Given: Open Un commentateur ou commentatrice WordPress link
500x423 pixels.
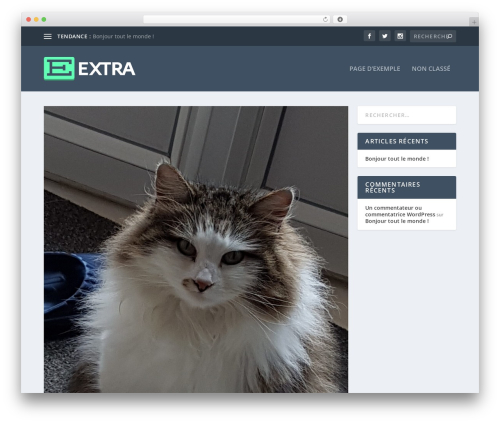Looking at the screenshot, I should pyautogui.click(x=400, y=211).
